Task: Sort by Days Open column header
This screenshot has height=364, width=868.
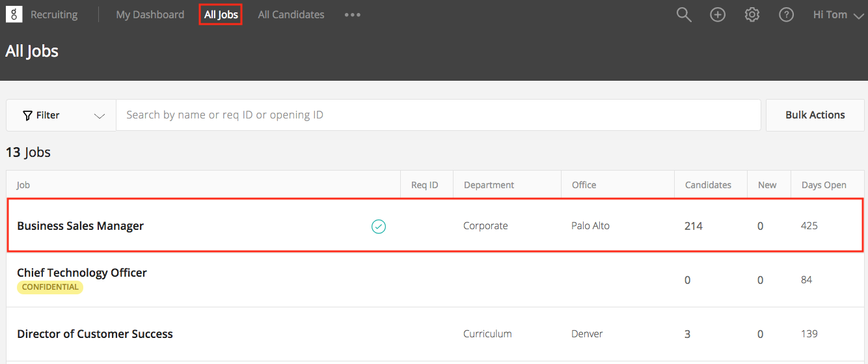Action: coord(824,185)
